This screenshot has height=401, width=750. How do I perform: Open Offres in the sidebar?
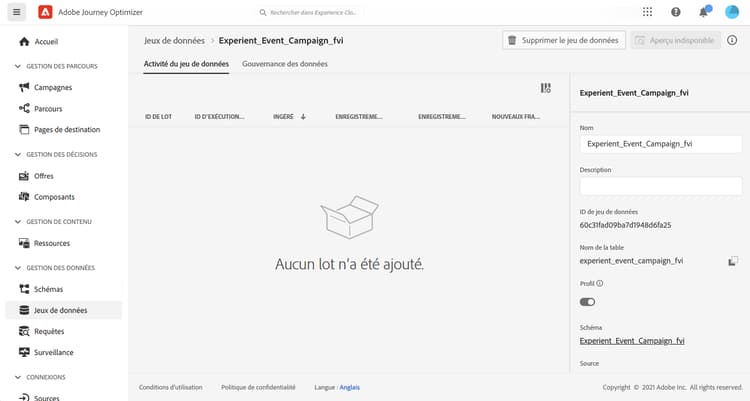[44, 176]
